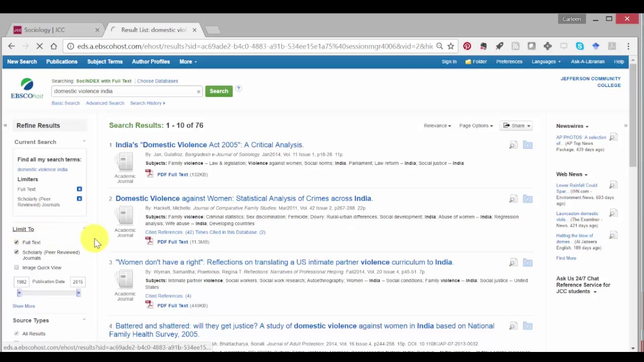The image size is (644, 362).
Task: Toggle All Results source type checkbox
Action: [16, 333]
